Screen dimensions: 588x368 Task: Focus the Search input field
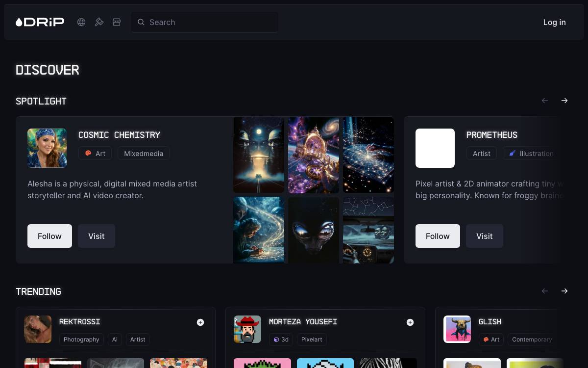204,22
